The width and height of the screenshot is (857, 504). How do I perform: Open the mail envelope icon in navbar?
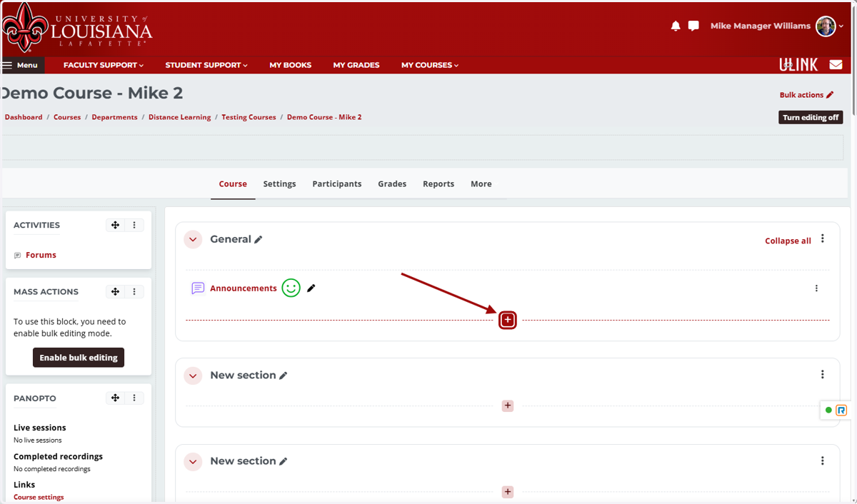click(x=836, y=65)
